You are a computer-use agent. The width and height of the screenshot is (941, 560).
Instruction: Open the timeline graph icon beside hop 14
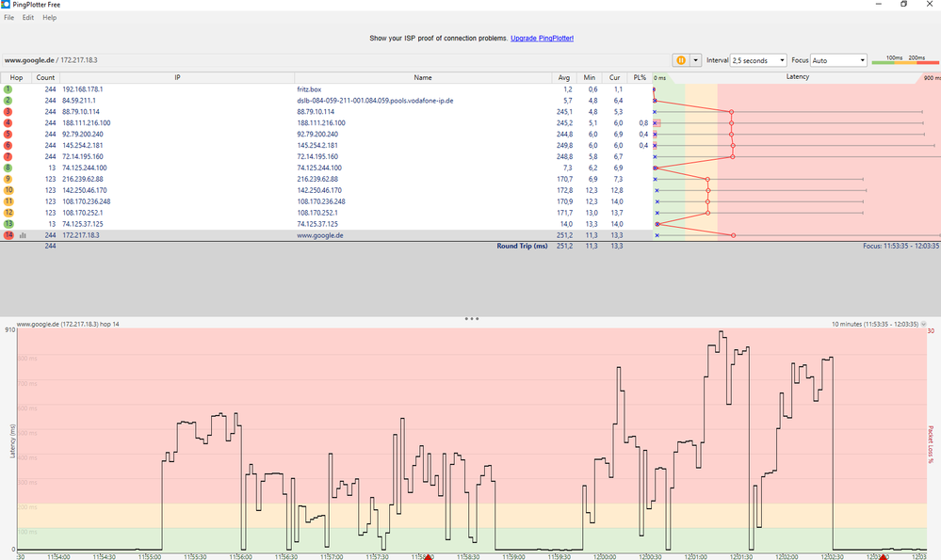24,235
